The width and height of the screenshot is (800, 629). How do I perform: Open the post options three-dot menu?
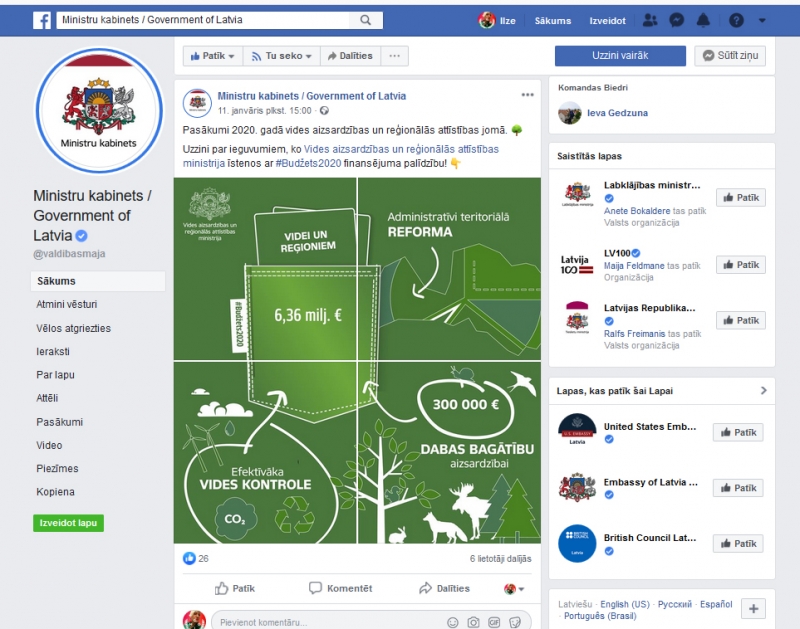click(528, 95)
